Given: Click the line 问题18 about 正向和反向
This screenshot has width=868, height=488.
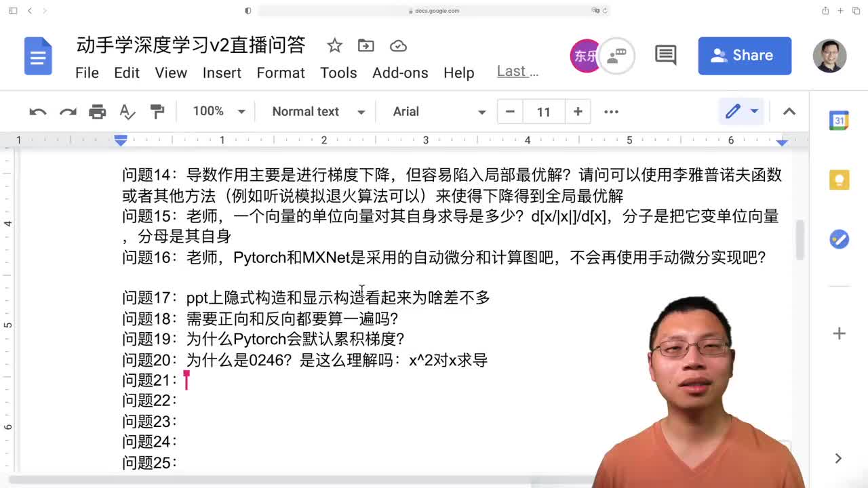Looking at the screenshot, I should [x=260, y=319].
